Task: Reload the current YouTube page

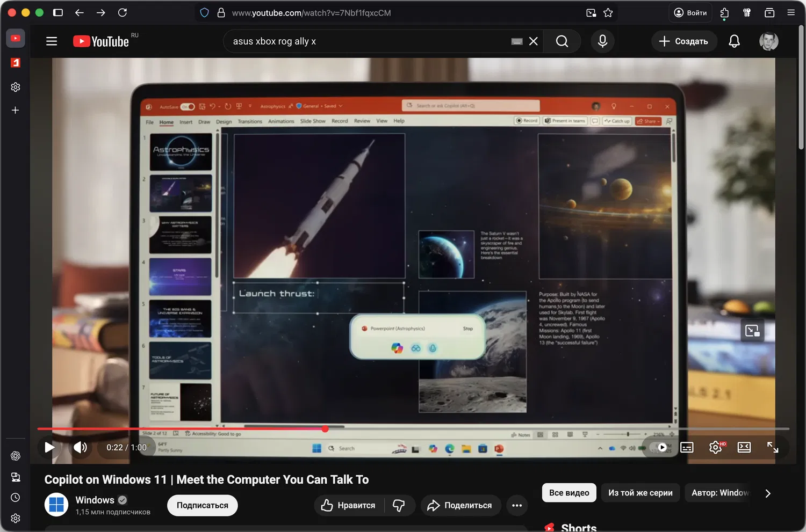Action: pyautogui.click(x=123, y=12)
